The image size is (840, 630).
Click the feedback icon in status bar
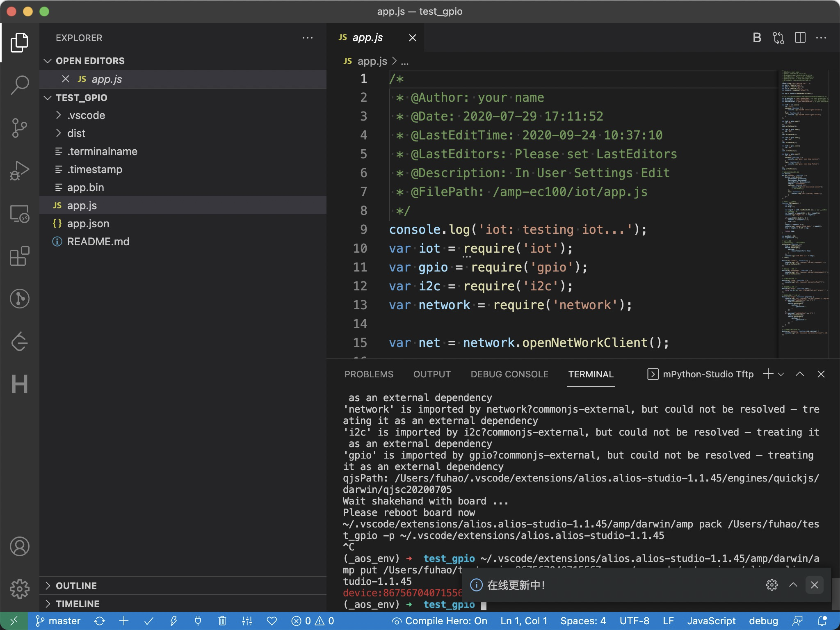797,621
